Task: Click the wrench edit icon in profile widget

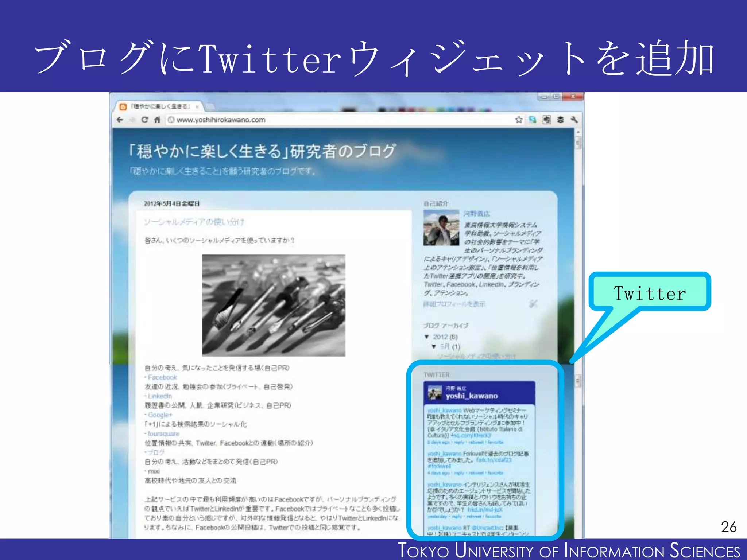Action: tap(533, 304)
